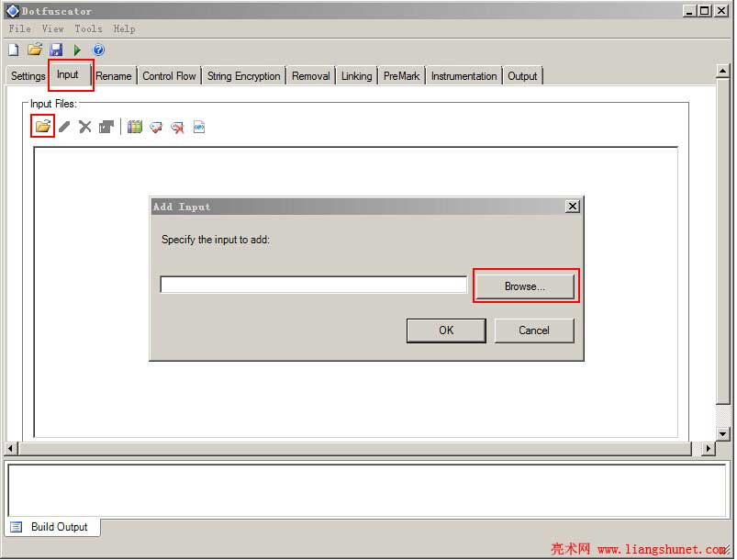The height and width of the screenshot is (560, 737).
Task: Switch to the Output tab
Action: click(x=522, y=76)
